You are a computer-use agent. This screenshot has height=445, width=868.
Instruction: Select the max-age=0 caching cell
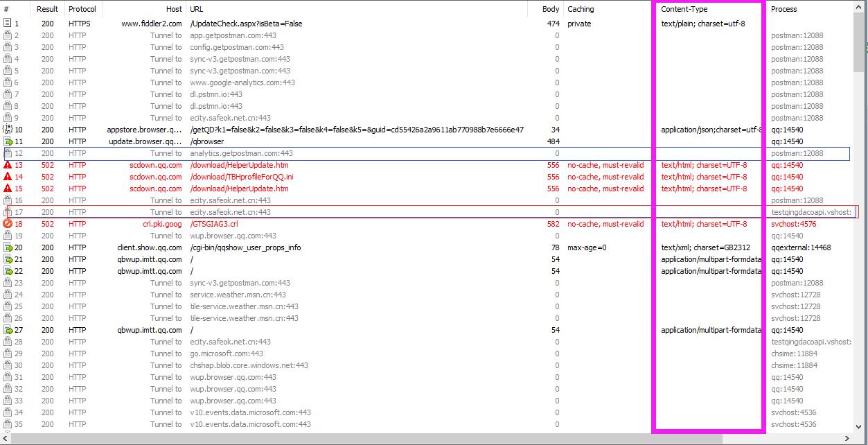[x=587, y=247]
